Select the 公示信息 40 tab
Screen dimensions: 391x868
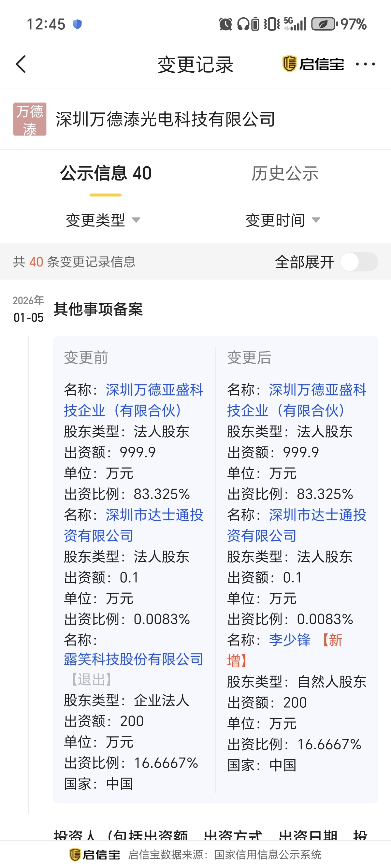106,174
